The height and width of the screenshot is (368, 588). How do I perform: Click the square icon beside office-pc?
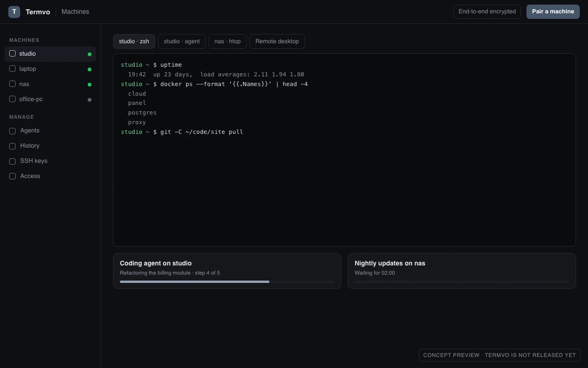(x=12, y=99)
